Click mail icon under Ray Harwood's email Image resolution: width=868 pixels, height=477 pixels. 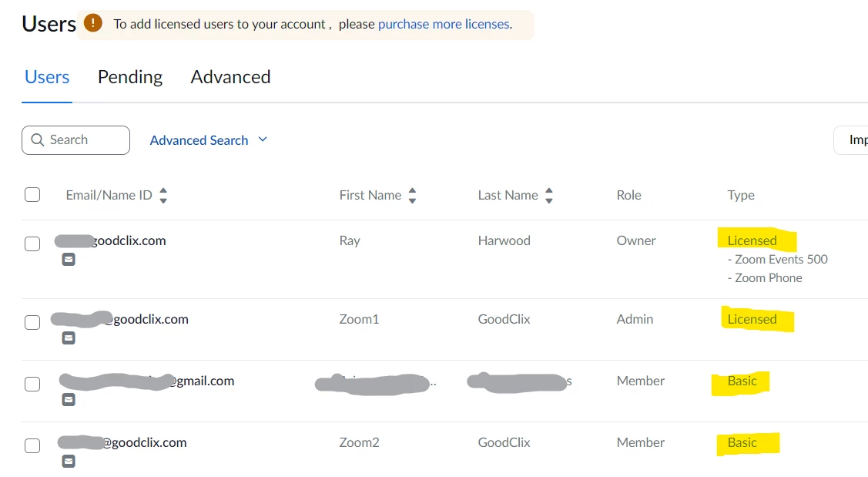click(69, 260)
